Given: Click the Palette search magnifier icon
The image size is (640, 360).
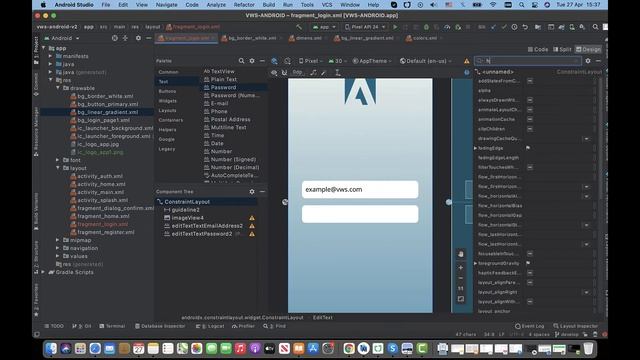Looking at the screenshot, I should [x=241, y=61].
